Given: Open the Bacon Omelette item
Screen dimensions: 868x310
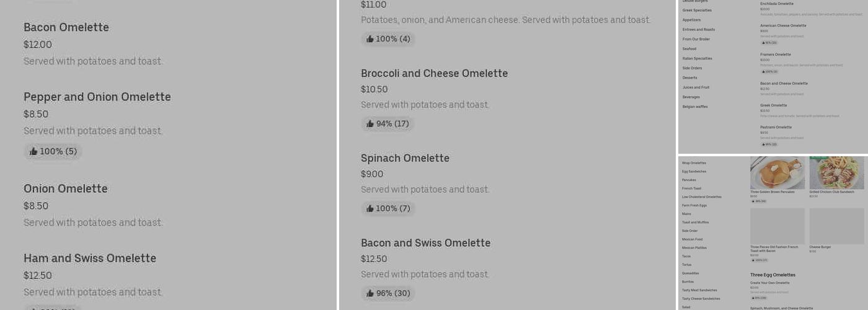Looking at the screenshot, I should click(x=66, y=27).
